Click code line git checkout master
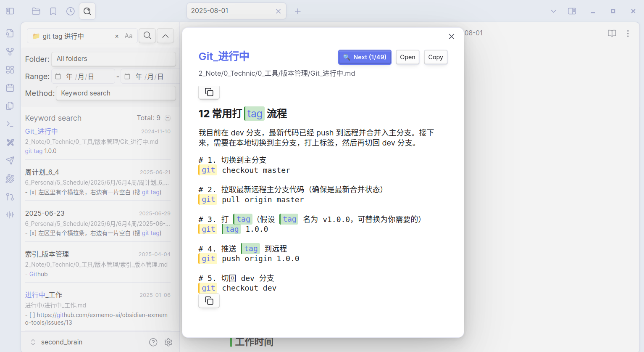This screenshot has height=352, width=644. click(244, 170)
